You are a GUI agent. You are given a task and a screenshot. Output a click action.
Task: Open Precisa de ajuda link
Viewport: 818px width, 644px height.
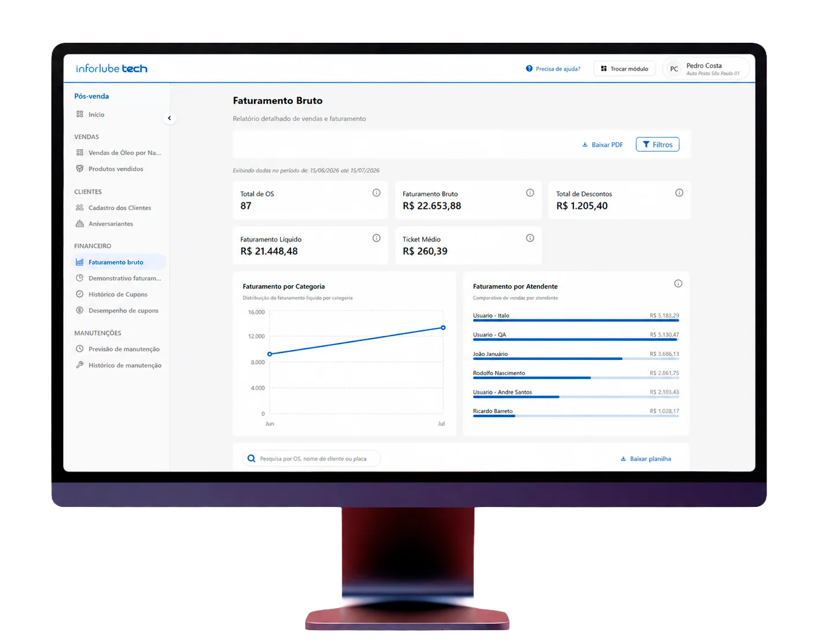click(553, 69)
